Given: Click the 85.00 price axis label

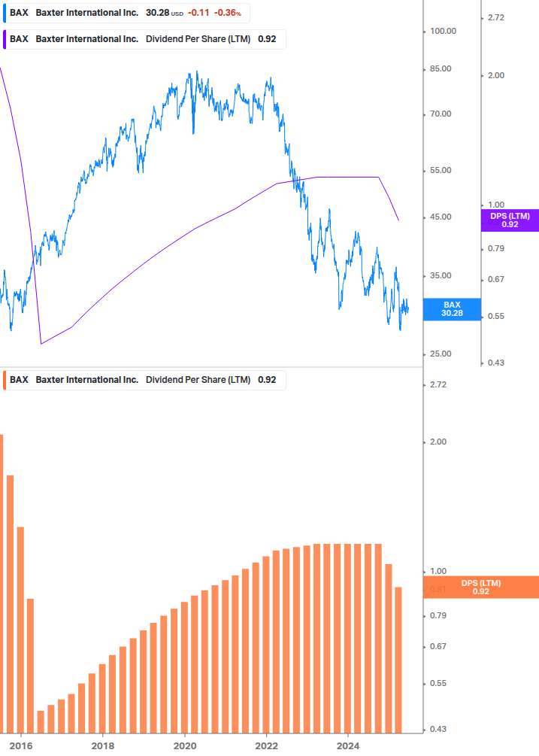Looking at the screenshot, I should [441, 69].
